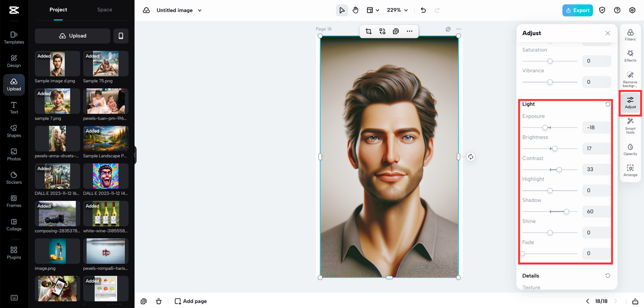
Task: Click the Shadow slider track
Action: click(x=550, y=212)
